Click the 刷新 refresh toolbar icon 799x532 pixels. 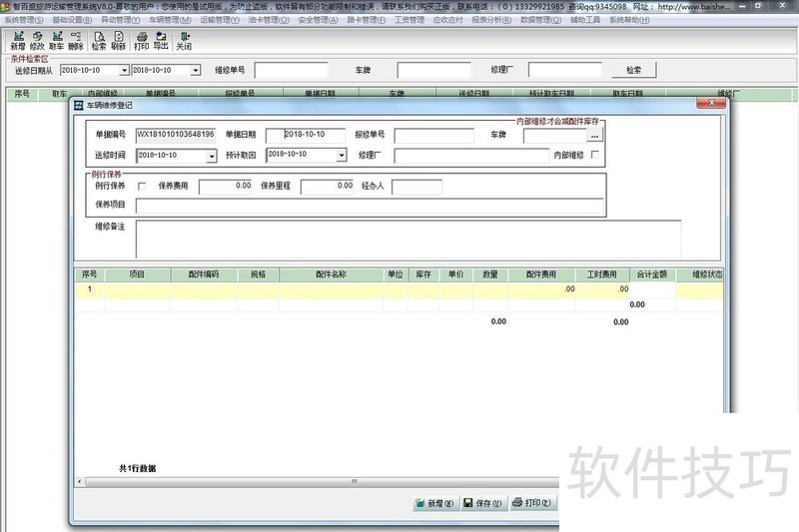tap(119, 40)
